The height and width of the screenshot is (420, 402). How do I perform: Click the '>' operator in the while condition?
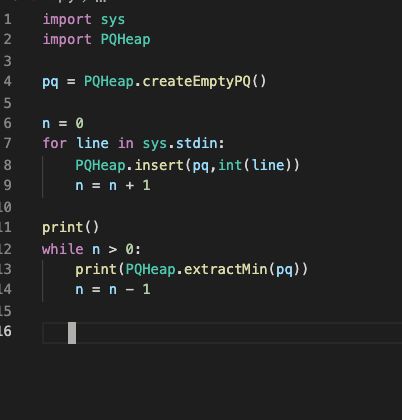click(x=113, y=249)
